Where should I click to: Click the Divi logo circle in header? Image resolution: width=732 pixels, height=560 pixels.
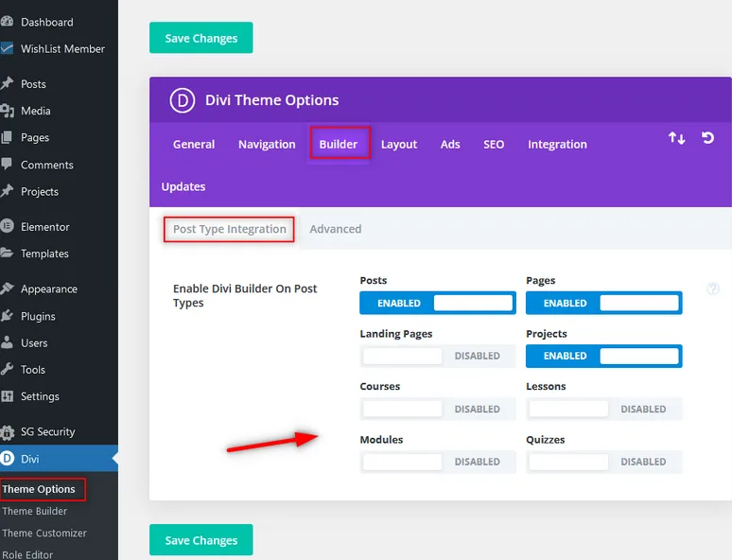(183, 100)
